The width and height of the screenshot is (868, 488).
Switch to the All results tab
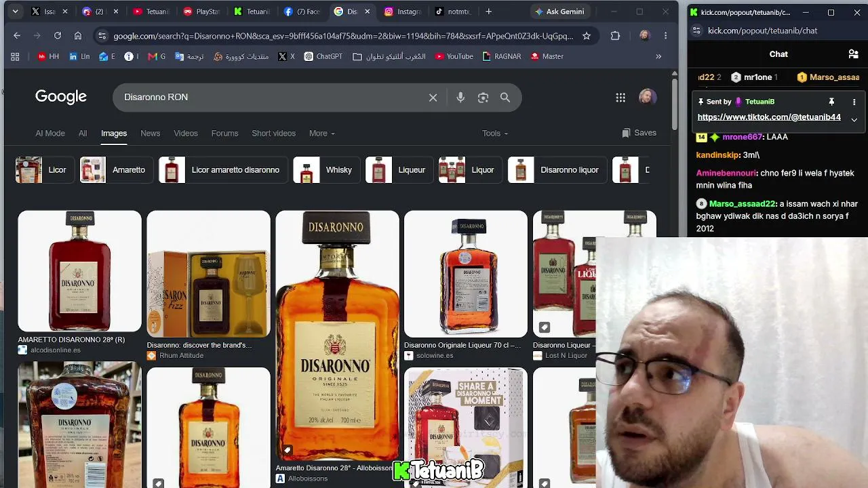pos(83,134)
